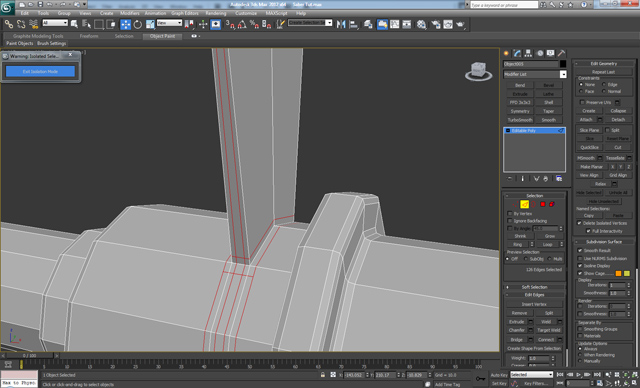This screenshot has width=640, height=388.
Task: Open the Selected key filter dropdown
Action: click(531, 375)
